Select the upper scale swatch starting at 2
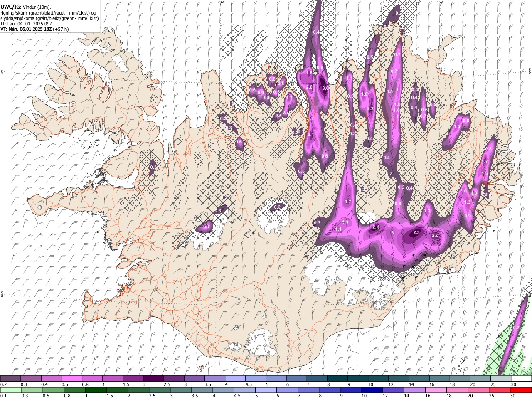This screenshot has width=532, height=399. tap(153, 379)
